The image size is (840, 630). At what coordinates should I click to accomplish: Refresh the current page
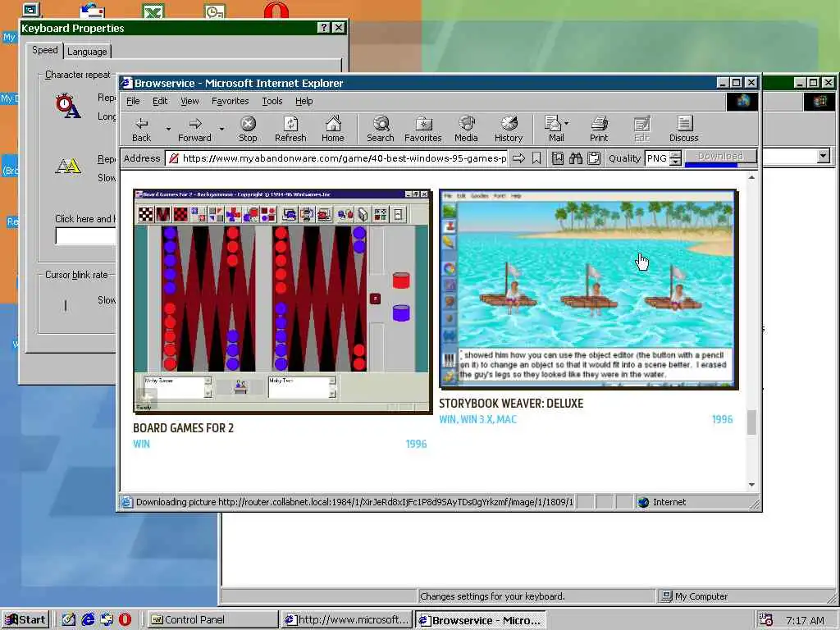[290, 129]
